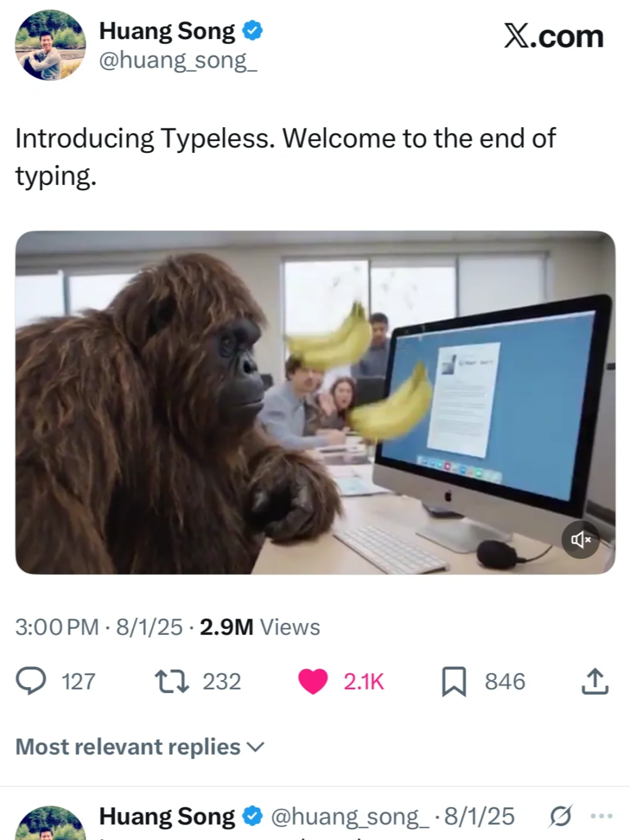This screenshot has height=840, width=630.
Task: Tap the chevron next to Most relevant replies
Action: coord(256,747)
